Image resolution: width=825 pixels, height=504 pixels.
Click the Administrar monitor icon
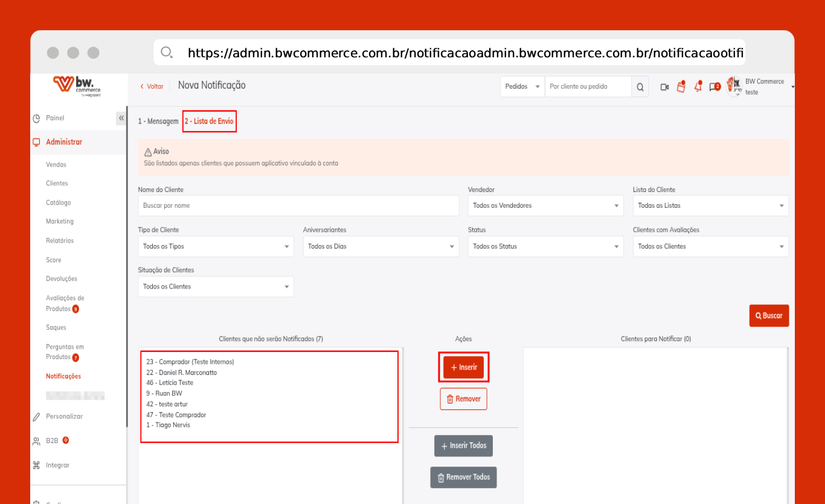click(x=36, y=142)
